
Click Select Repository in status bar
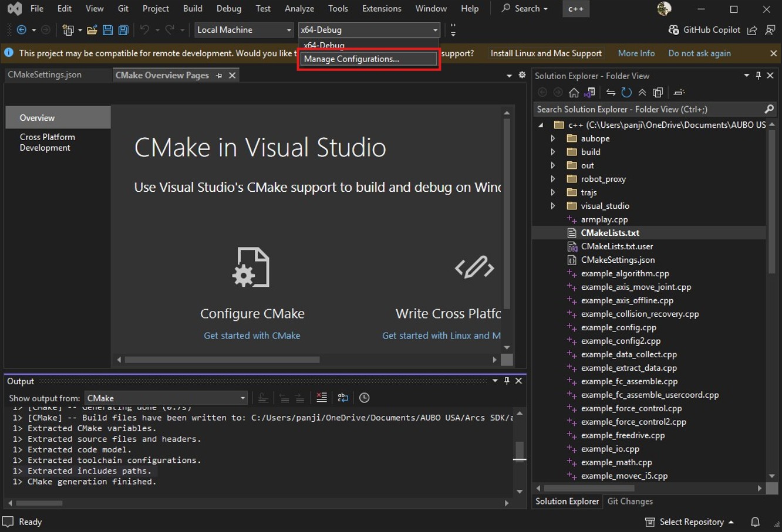click(692, 522)
